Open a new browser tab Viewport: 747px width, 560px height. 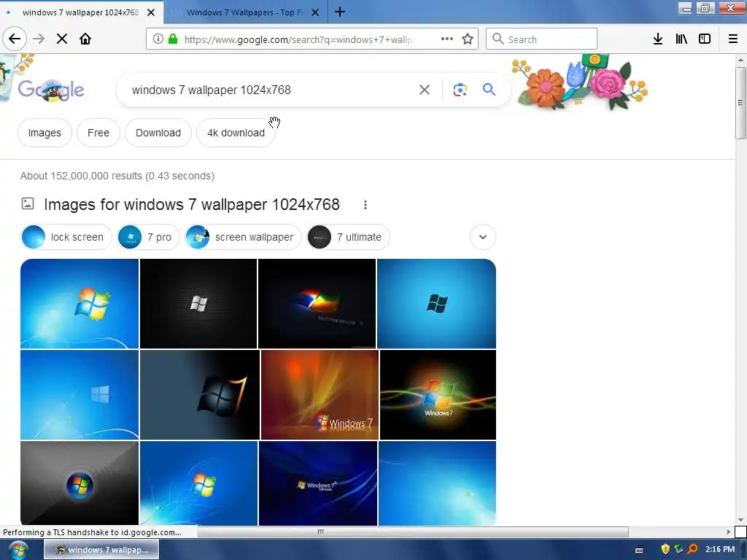click(x=340, y=12)
